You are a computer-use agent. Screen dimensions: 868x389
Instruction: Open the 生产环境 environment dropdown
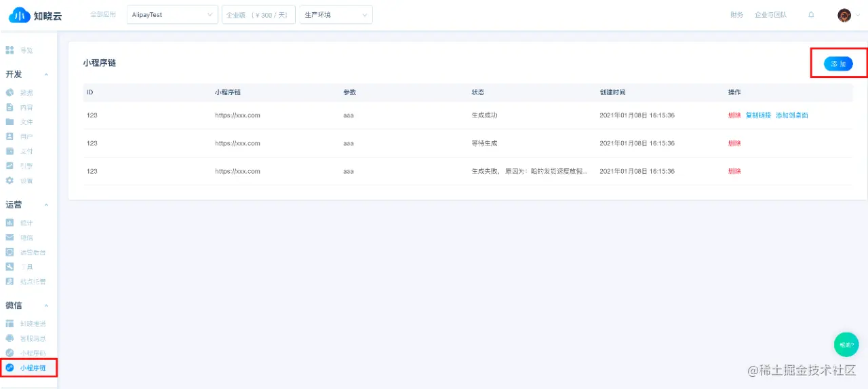pos(336,15)
